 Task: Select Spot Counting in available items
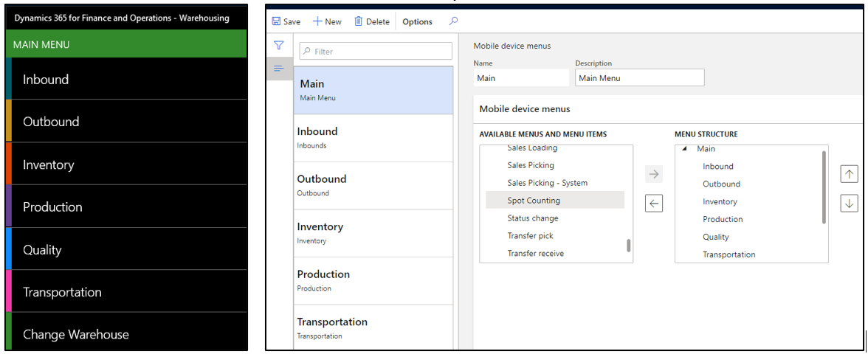pyautogui.click(x=555, y=201)
